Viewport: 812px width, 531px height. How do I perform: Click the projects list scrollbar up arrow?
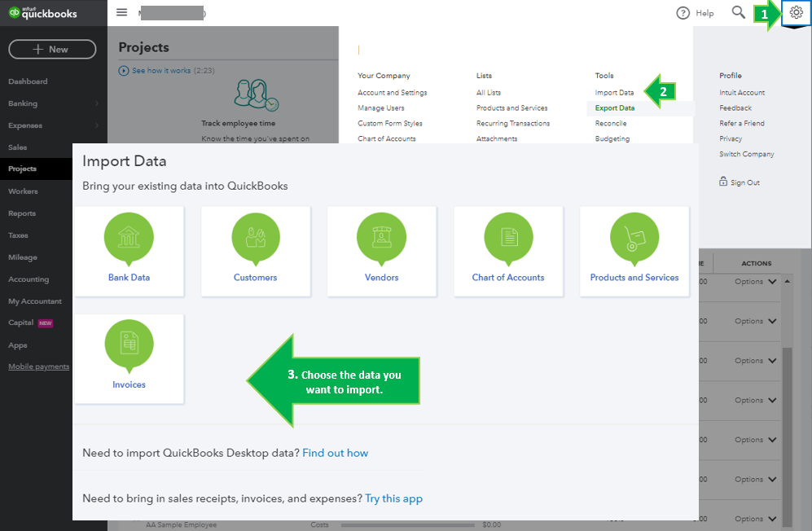click(x=787, y=281)
